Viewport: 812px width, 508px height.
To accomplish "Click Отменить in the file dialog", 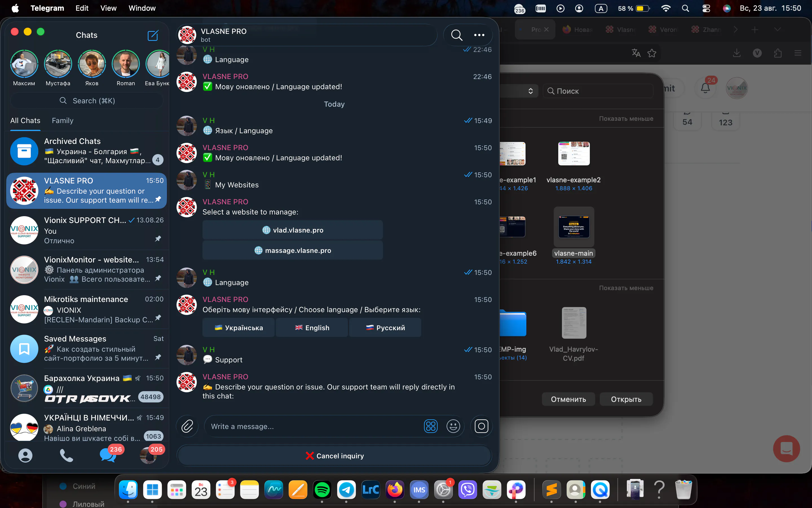I will [568, 399].
